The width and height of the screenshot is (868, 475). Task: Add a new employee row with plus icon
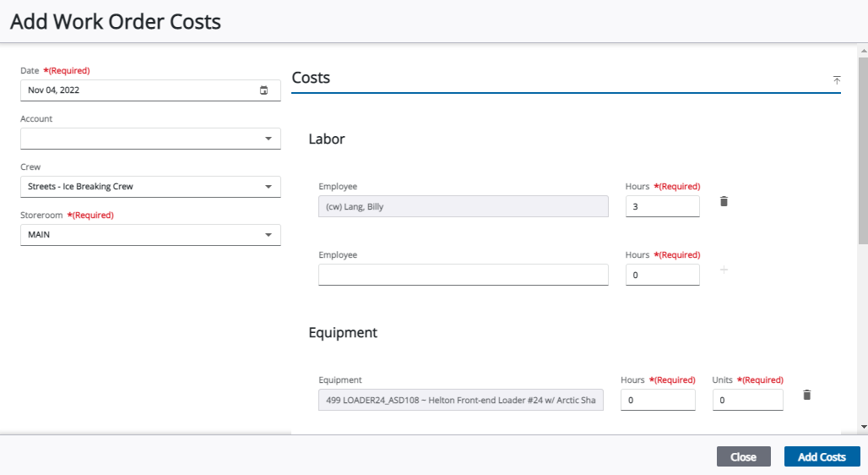pos(724,270)
